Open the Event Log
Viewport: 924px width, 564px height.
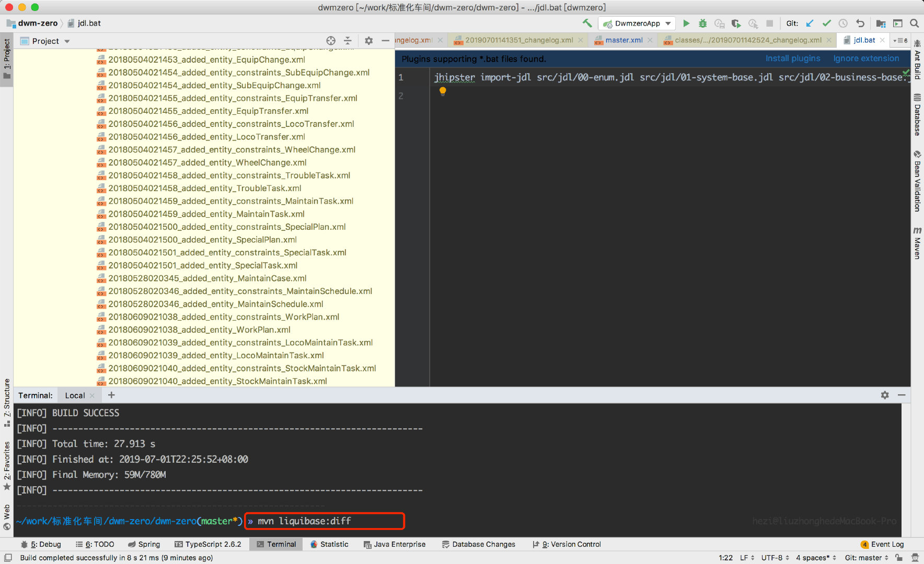(882, 544)
